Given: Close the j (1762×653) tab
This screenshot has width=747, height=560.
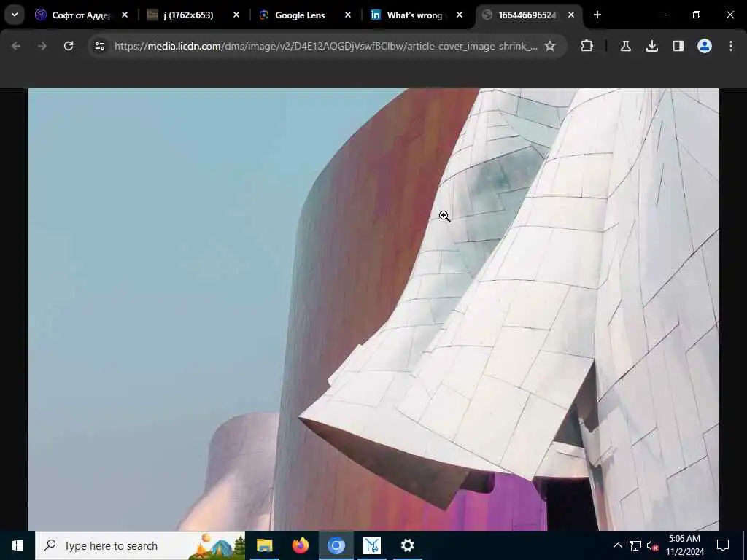Looking at the screenshot, I should pyautogui.click(x=236, y=15).
